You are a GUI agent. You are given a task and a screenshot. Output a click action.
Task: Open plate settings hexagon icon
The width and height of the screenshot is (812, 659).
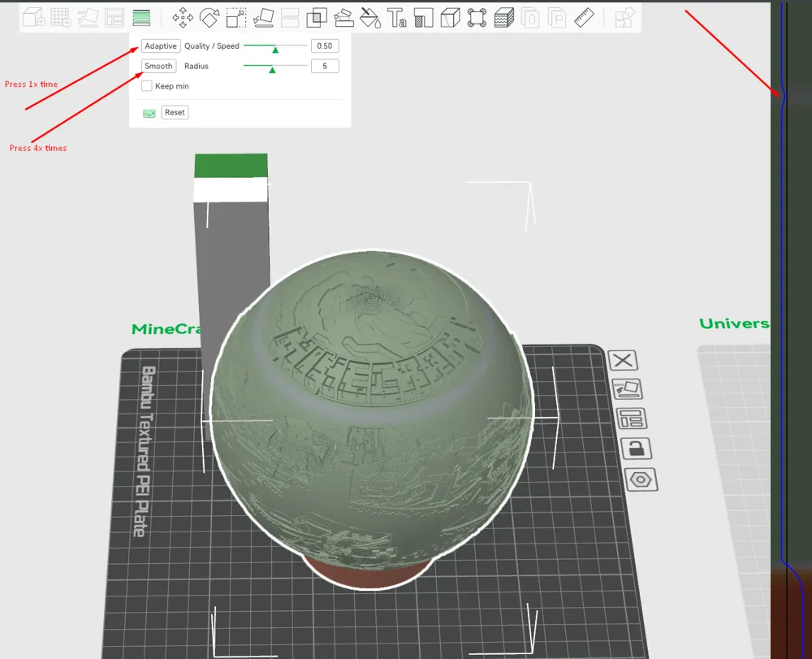(x=641, y=479)
